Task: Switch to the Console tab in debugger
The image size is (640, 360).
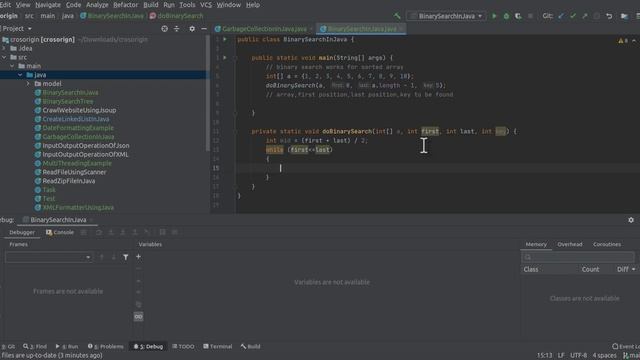Action: (x=60, y=232)
